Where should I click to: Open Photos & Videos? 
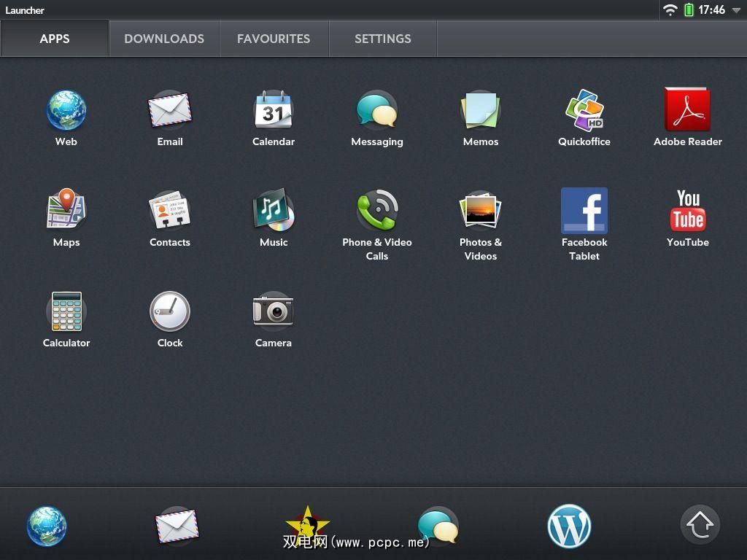(480, 210)
